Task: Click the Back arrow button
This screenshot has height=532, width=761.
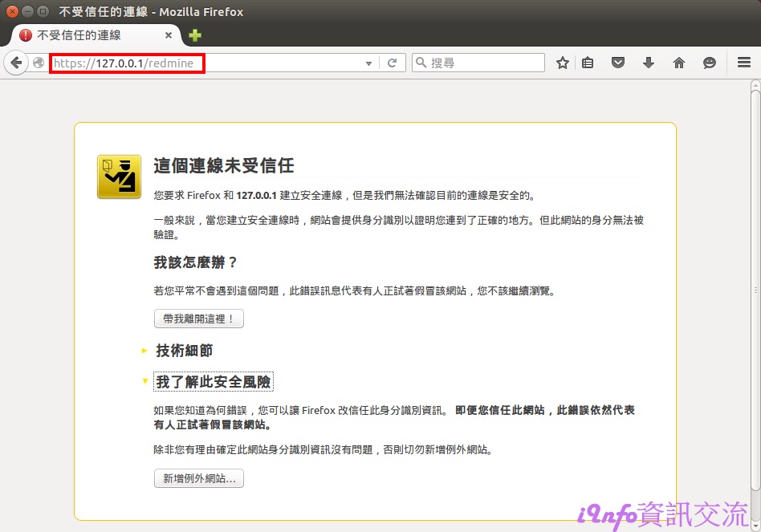Action: point(17,63)
